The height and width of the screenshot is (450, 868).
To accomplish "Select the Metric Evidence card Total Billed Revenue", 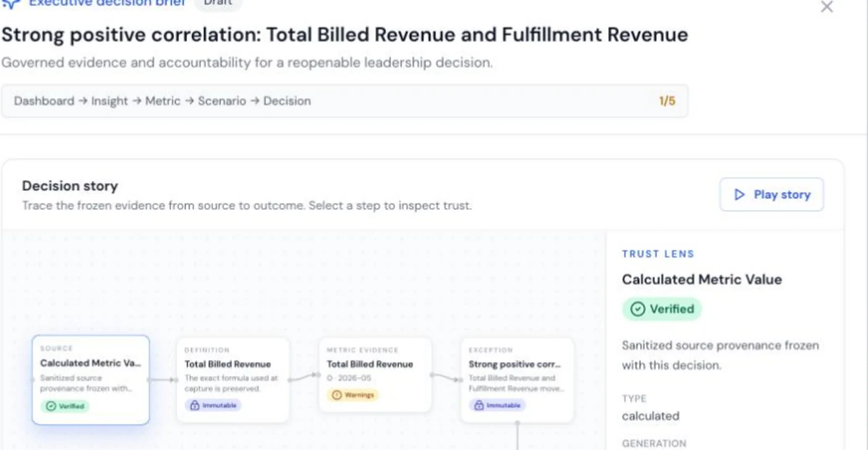I will pos(375,375).
